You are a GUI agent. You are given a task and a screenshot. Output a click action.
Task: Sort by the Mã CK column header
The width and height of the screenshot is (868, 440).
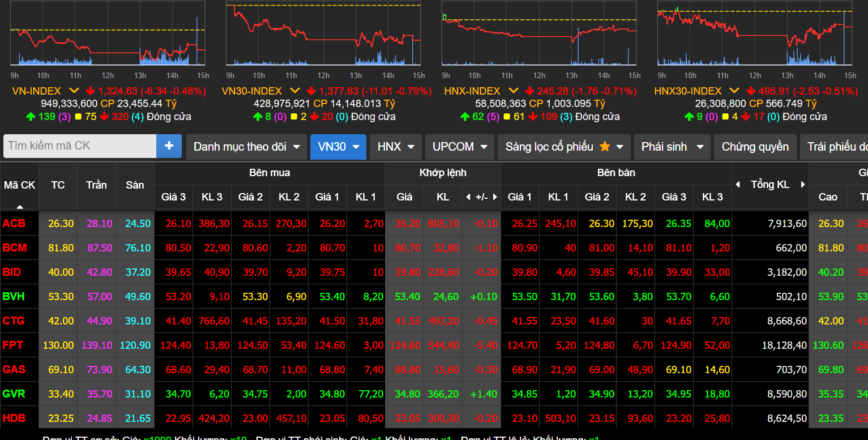coord(19,185)
